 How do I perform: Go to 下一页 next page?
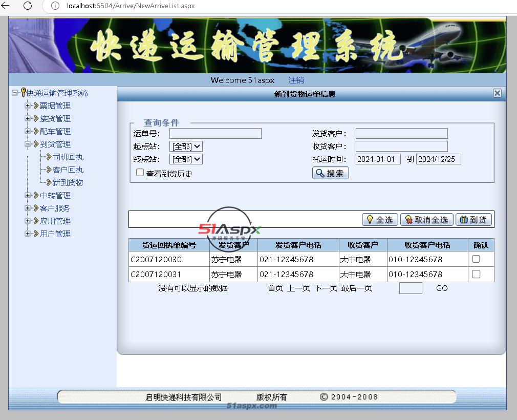(x=326, y=288)
